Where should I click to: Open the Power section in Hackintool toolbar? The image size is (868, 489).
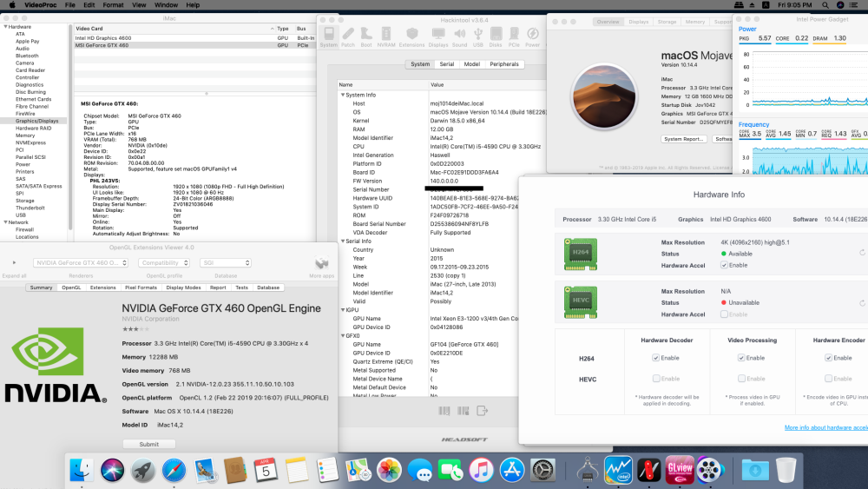tap(533, 37)
